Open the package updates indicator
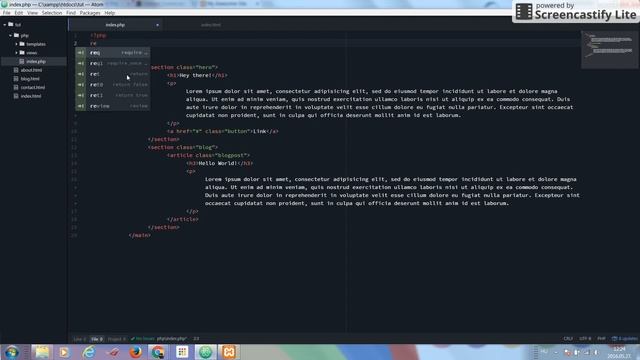The width and height of the screenshot is (640, 360). pyautogui.click(x=624, y=339)
